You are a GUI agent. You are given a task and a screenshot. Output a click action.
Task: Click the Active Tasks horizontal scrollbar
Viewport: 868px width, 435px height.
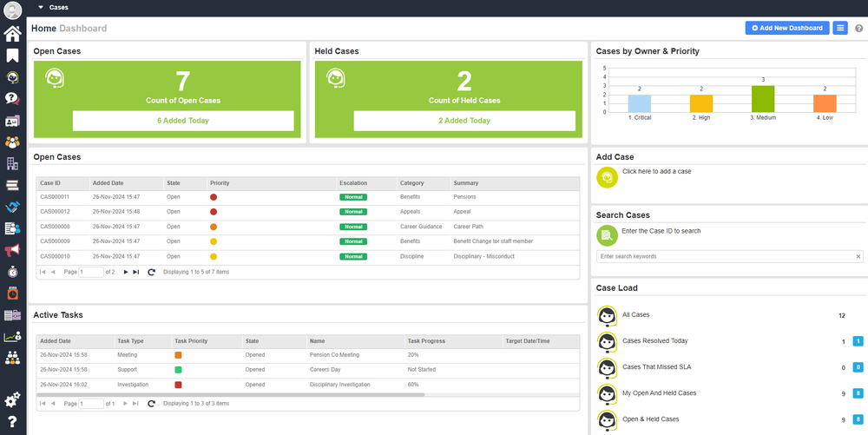[x=230, y=394]
